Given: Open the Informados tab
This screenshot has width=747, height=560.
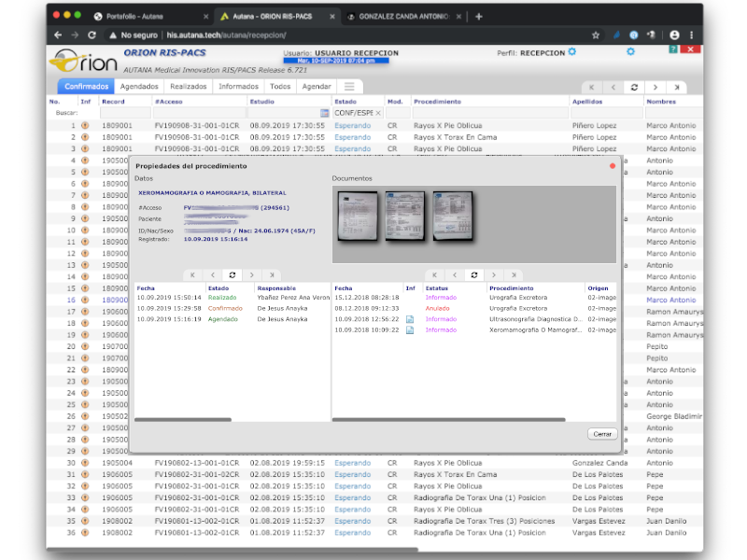Looking at the screenshot, I should [238, 87].
